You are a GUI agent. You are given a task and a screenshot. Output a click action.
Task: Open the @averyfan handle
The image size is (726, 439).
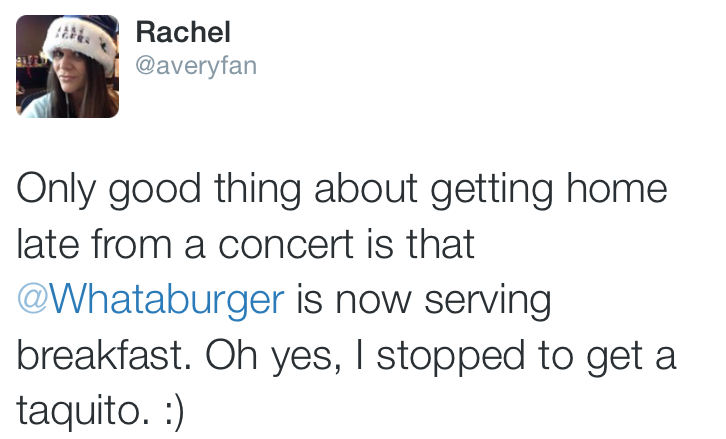[x=197, y=65]
